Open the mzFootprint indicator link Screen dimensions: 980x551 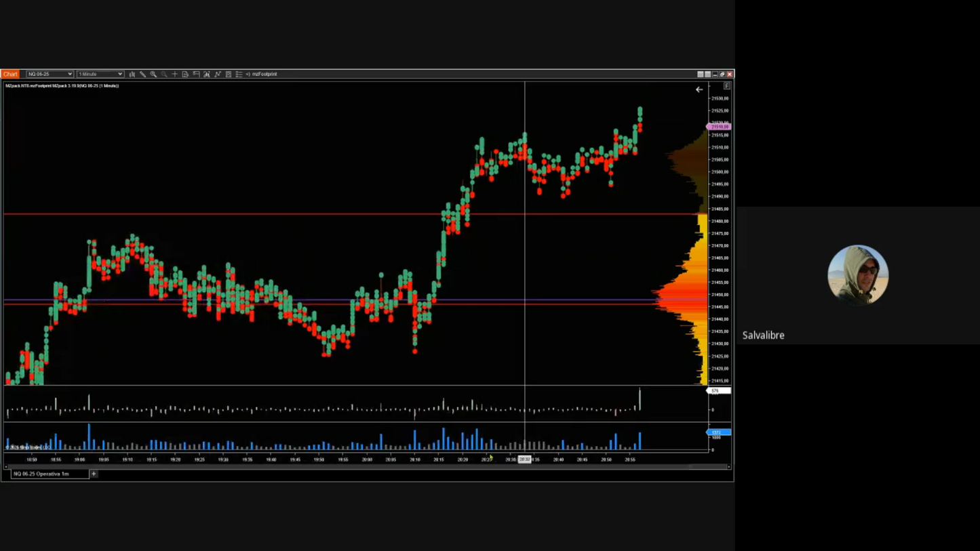(264, 74)
